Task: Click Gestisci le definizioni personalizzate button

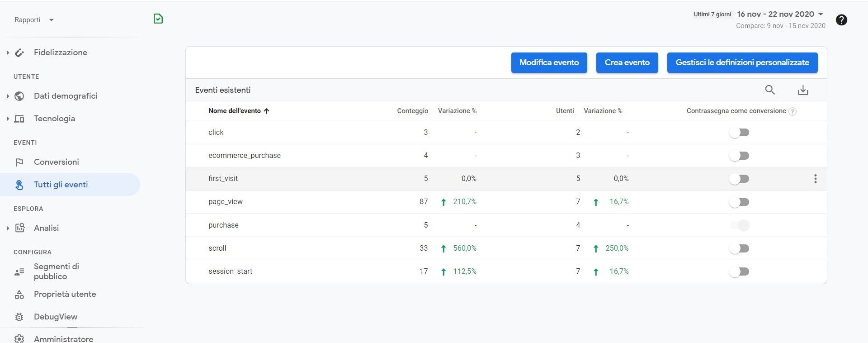Action: coord(742,62)
